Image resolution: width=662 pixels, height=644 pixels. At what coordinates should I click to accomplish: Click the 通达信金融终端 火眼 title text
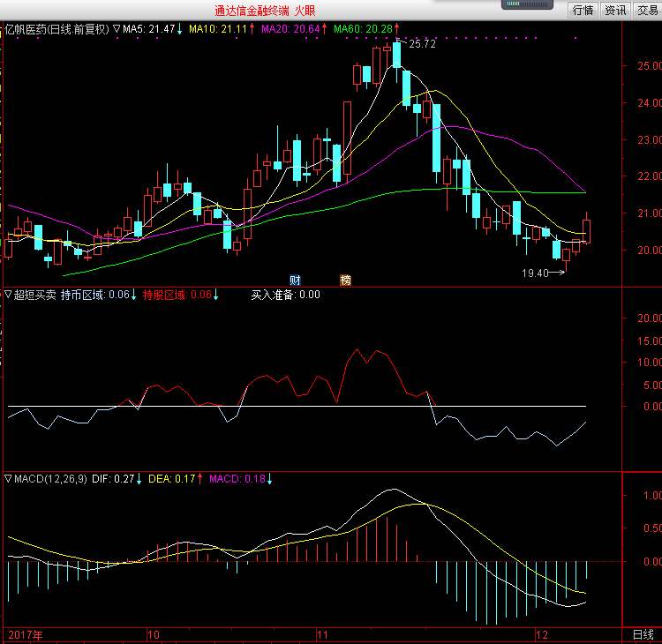265,11
